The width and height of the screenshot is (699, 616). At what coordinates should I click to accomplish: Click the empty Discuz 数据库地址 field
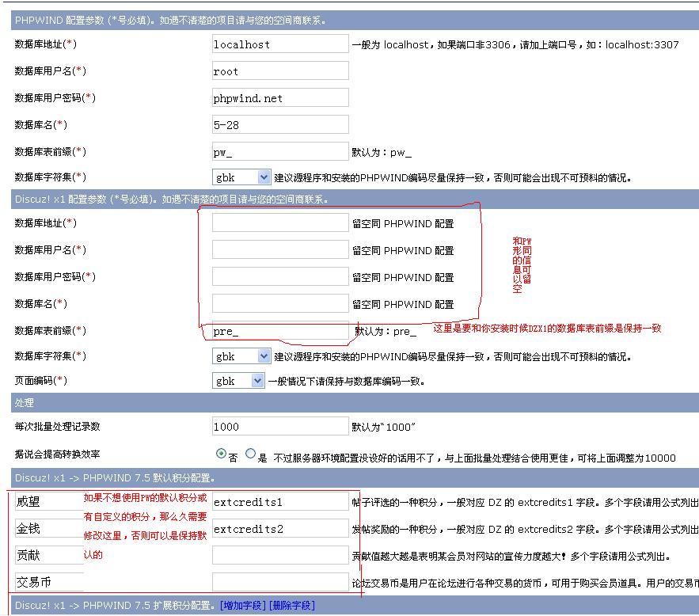pos(280,222)
